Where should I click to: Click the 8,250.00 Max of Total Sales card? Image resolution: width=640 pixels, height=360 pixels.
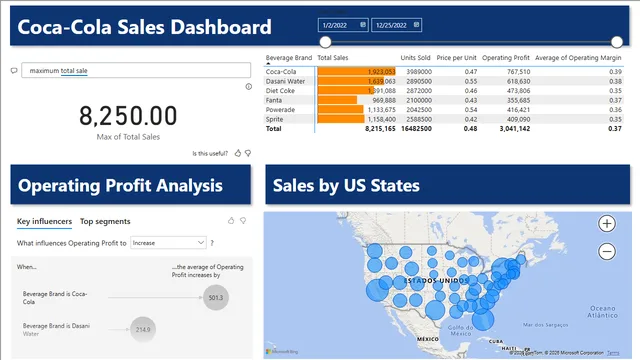coord(128,121)
